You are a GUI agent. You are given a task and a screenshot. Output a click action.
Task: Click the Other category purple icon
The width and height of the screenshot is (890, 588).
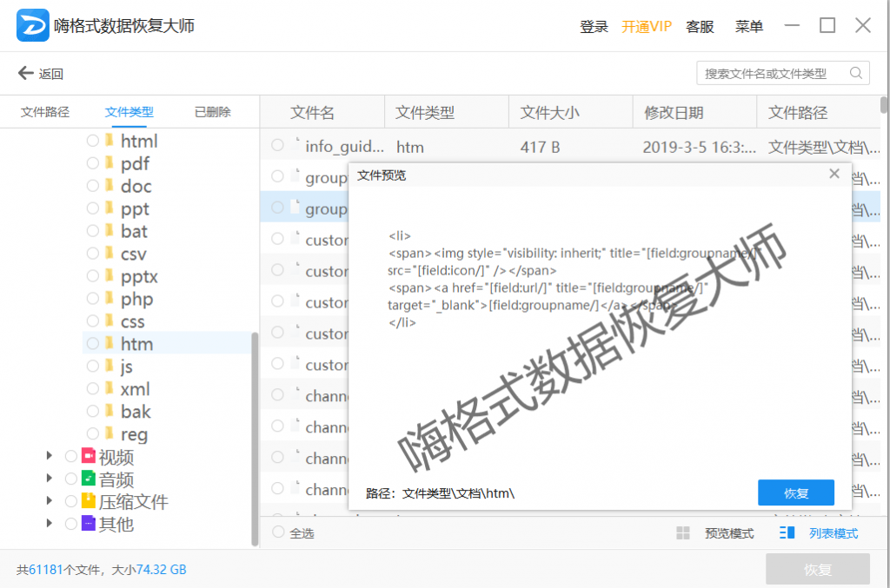point(89,524)
